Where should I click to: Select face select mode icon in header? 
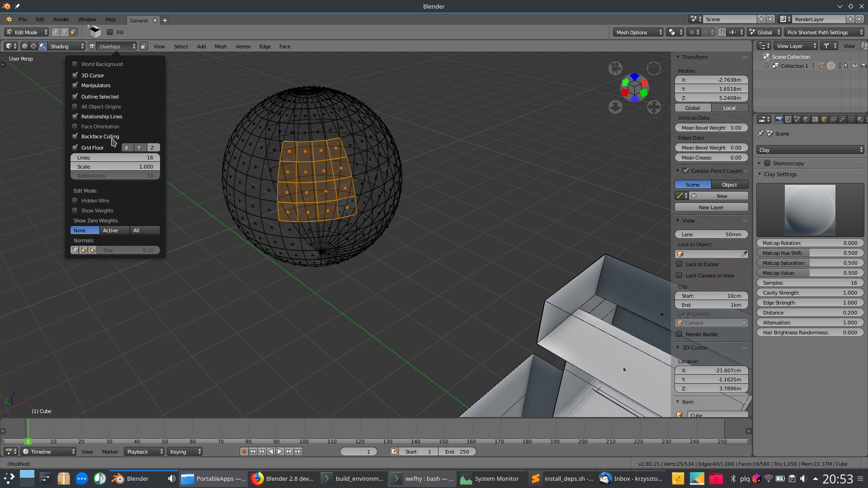(74, 32)
